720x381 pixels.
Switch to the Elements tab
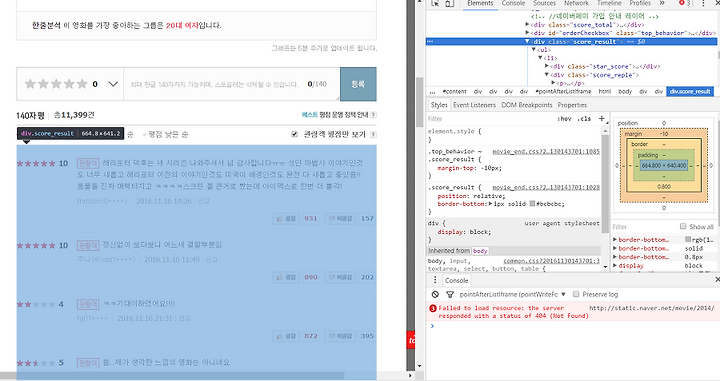480,3
